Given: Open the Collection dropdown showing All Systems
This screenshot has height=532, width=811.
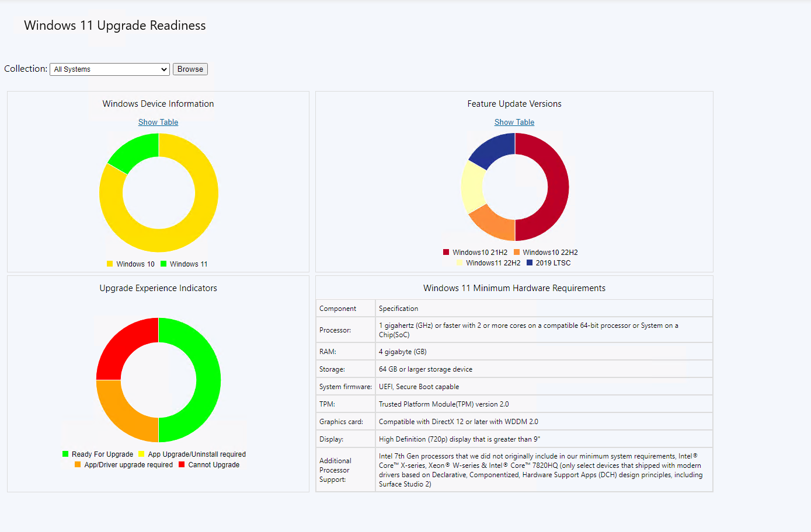Looking at the screenshot, I should point(110,69).
